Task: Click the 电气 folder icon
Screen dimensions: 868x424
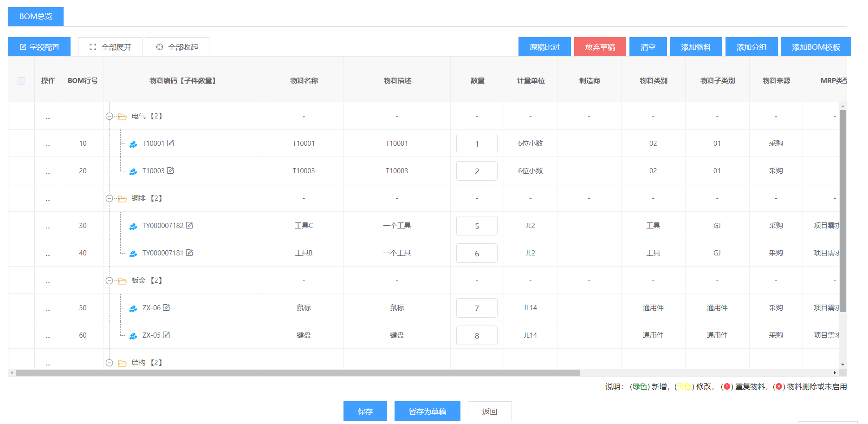Action: (x=122, y=117)
